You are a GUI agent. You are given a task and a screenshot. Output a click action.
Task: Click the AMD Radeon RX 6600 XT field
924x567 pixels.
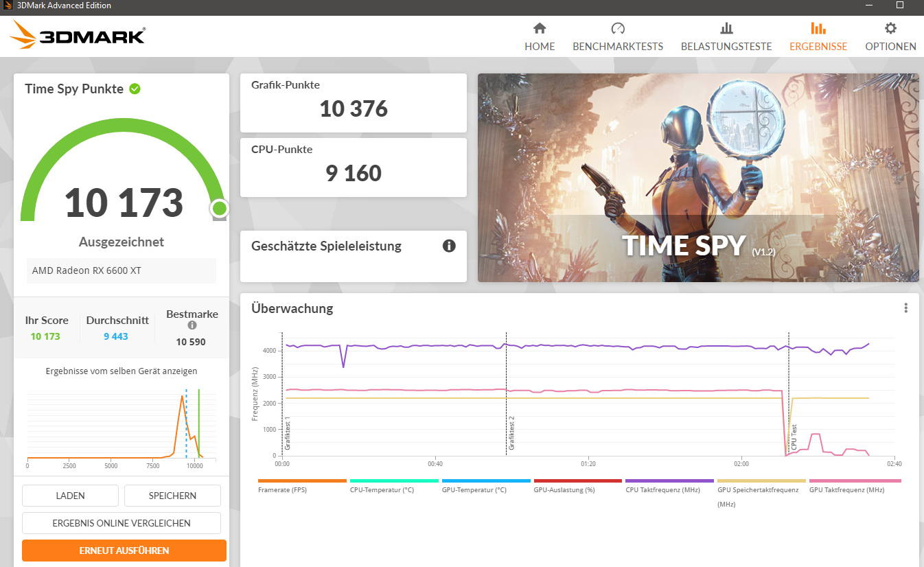click(122, 270)
